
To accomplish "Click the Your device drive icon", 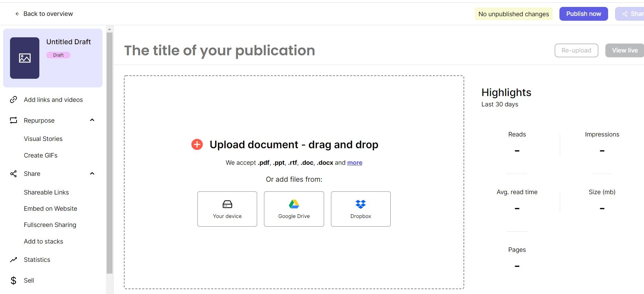I will tap(227, 204).
